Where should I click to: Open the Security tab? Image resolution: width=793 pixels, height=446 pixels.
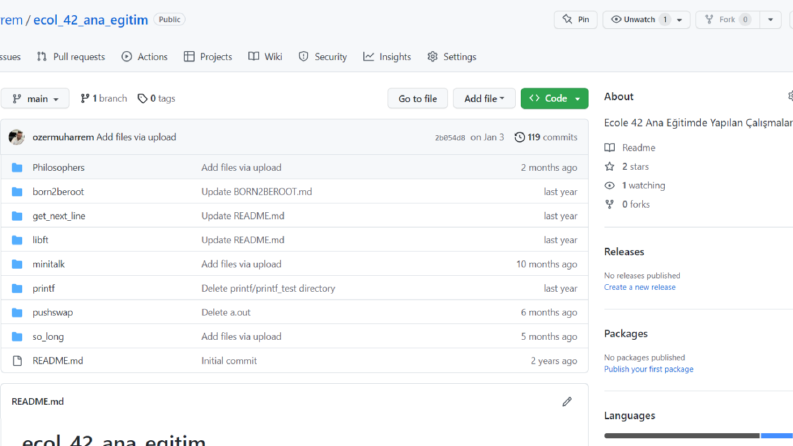pos(323,57)
